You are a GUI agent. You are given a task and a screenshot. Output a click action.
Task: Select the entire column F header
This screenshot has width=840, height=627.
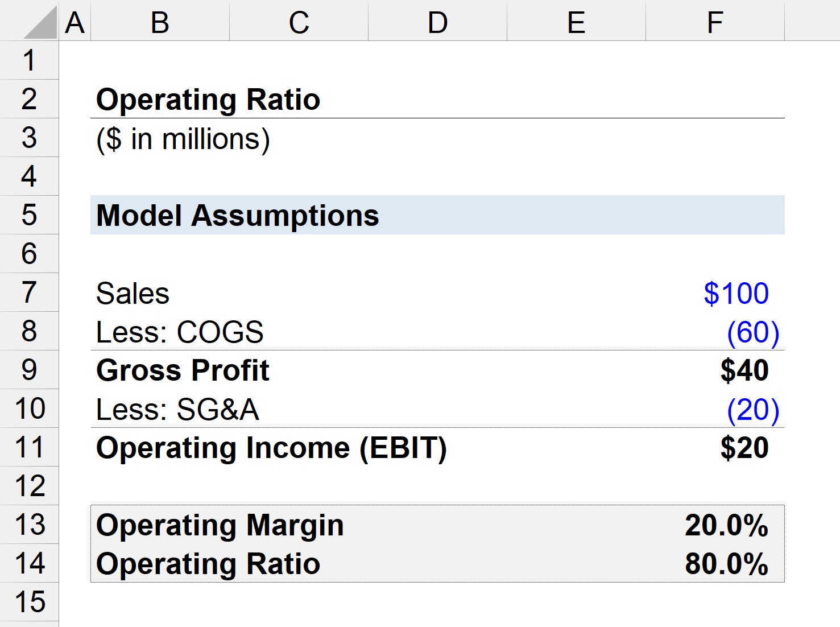pyautogui.click(x=714, y=23)
